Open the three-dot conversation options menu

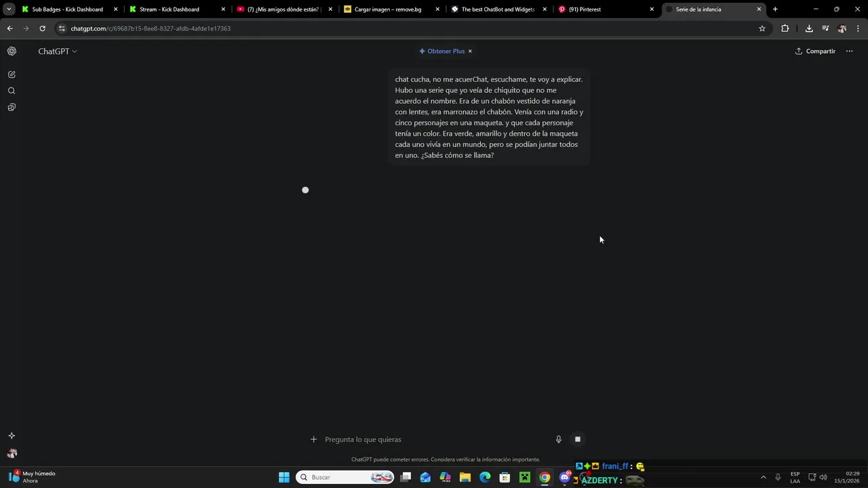849,52
